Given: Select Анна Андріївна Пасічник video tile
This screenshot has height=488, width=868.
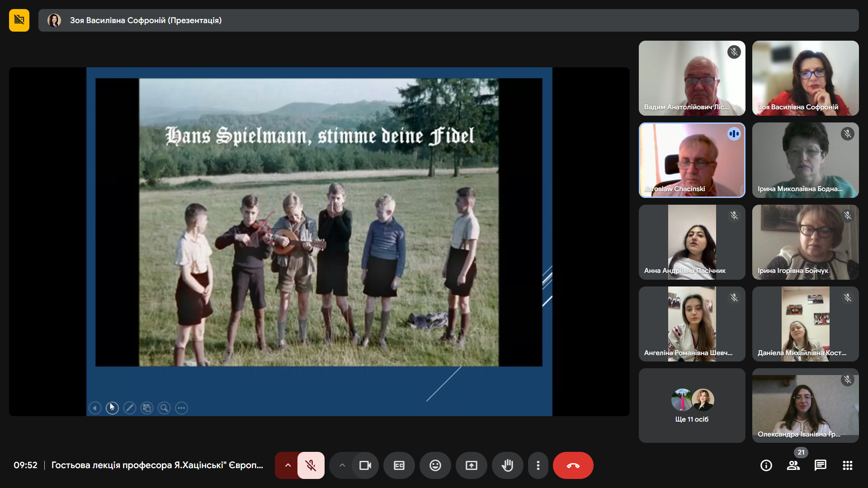Looking at the screenshot, I should [x=692, y=242].
